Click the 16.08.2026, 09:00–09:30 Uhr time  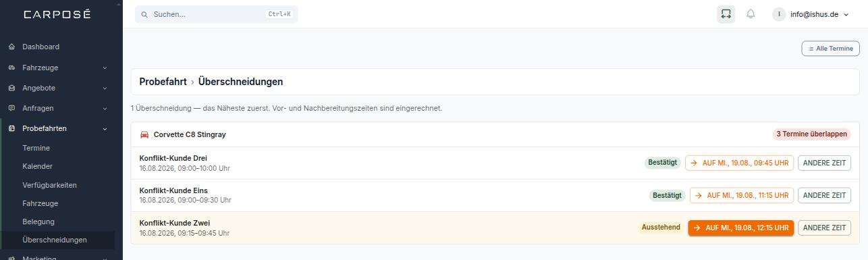tap(186, 201)
